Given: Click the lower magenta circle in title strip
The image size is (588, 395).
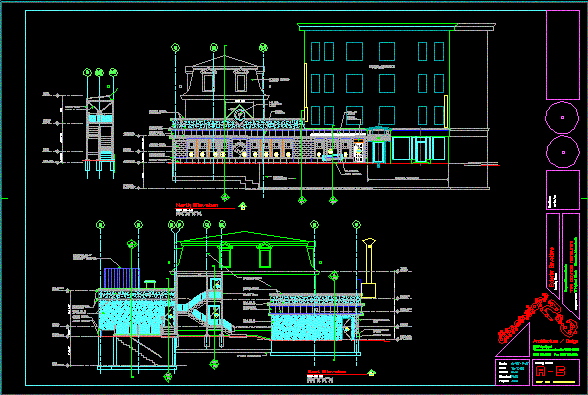Looking at the screenshot, I should click(562, 152).
